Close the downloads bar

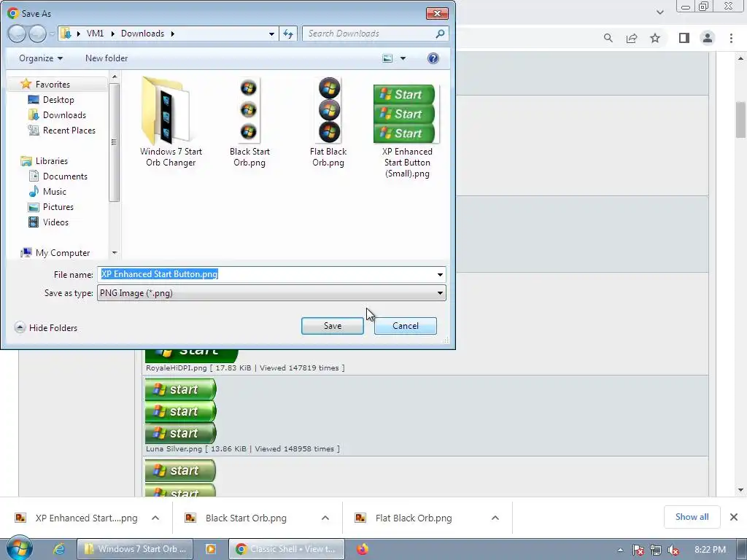[734, 517]
